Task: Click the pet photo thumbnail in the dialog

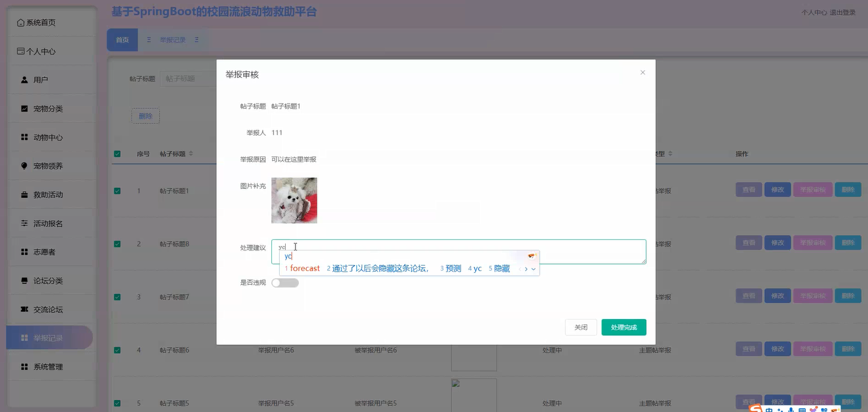Action: (294, 200)
